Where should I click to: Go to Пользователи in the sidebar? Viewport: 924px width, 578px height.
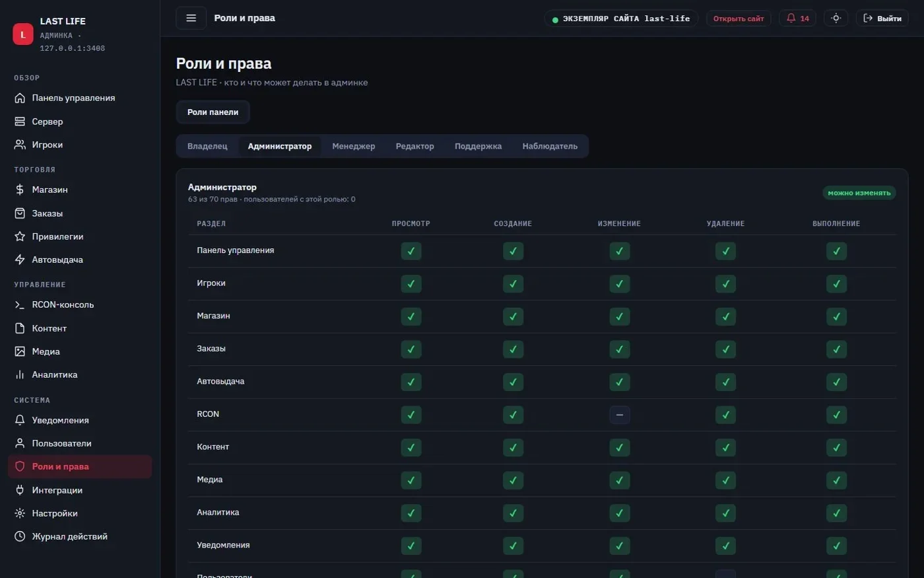pos(80,443)
